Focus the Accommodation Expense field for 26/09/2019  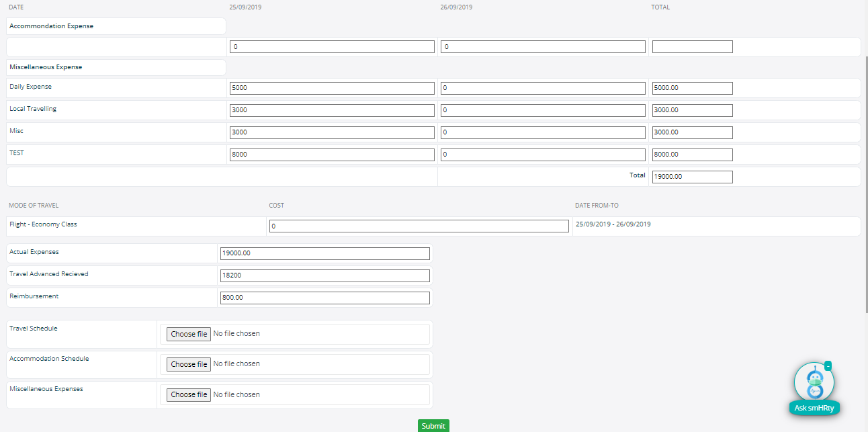(543, 47)
